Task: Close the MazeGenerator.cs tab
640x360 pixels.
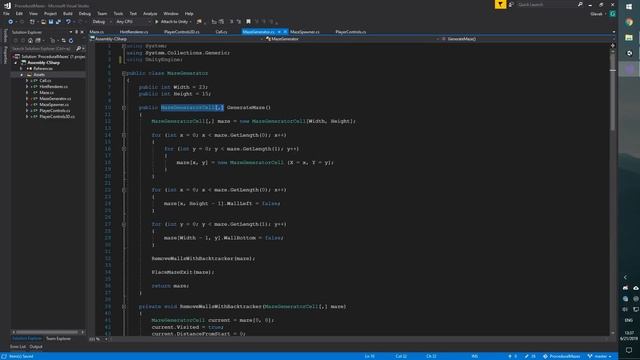Action: click(285, 32)
